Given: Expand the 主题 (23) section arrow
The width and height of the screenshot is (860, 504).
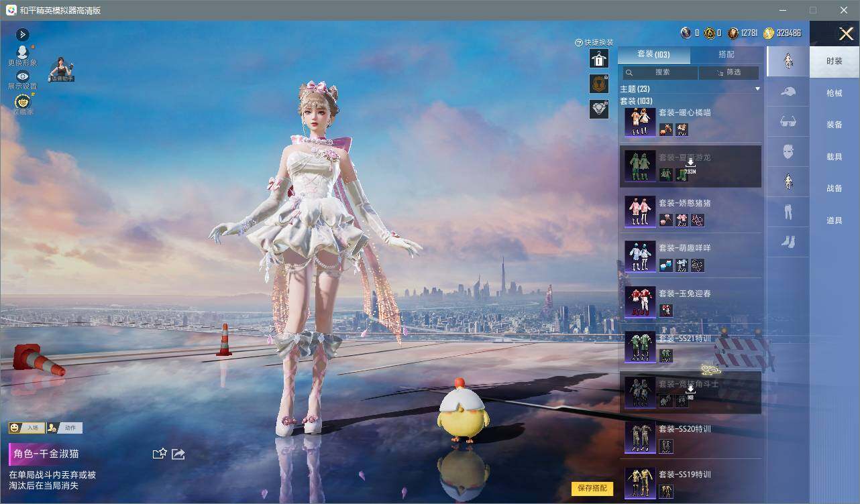Looking at the screenshot, I should pos(757,88).
